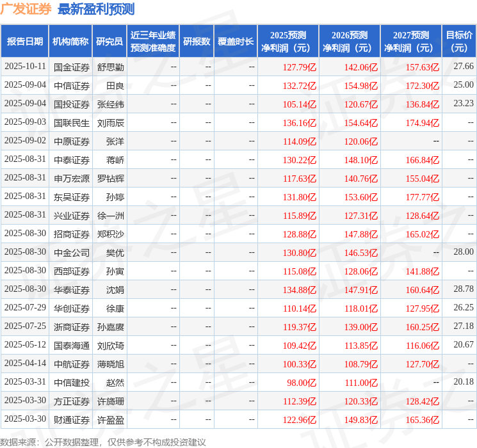Viewport: 477px width, 448px height.
Task: Select the 研究员 column header
Action: (x=109, y=42)
